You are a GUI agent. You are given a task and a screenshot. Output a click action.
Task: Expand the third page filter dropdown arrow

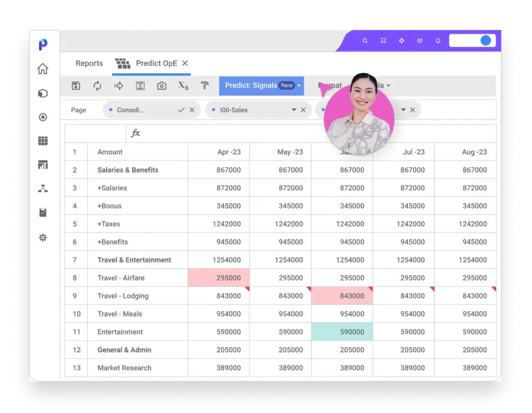(403, 110)
